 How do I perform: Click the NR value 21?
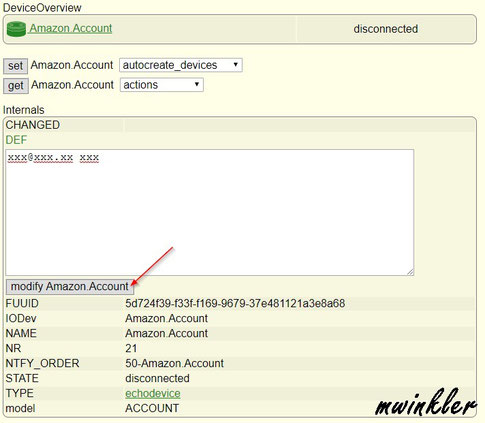[131, 348]
